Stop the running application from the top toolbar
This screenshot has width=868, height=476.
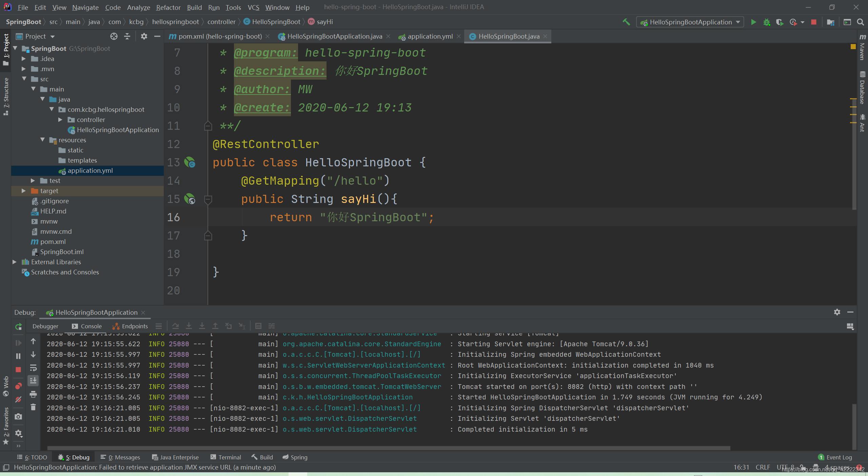(x=814, y=22)
